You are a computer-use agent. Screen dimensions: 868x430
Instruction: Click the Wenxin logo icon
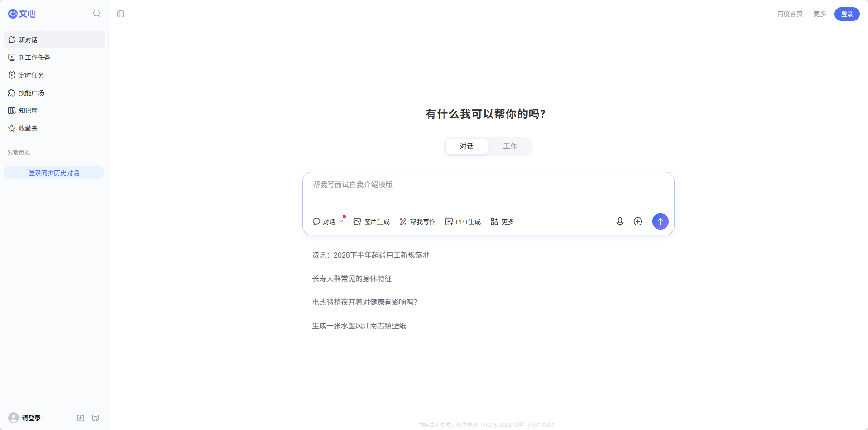pyautogui.click(x=22, y=14)
